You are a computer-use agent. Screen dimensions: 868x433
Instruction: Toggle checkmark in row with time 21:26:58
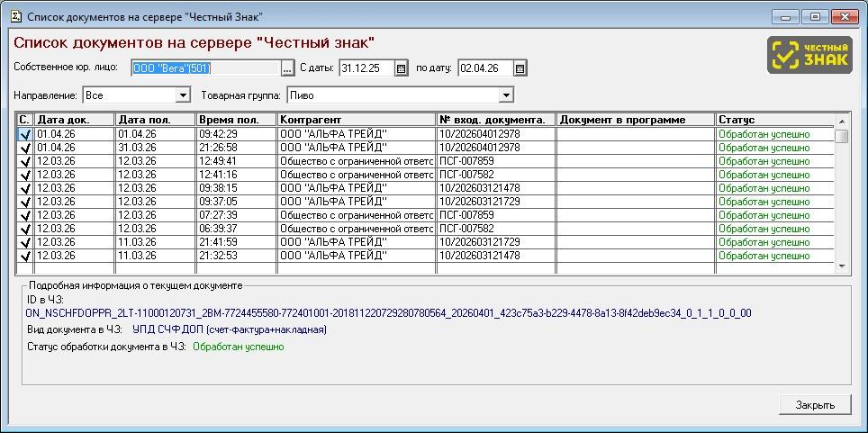(x=25, y=148)
